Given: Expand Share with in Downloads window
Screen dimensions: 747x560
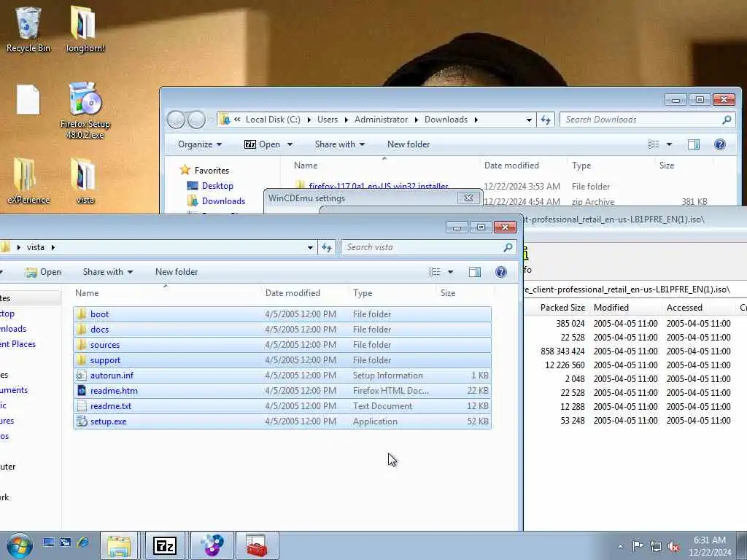Looking at the screenshot, I should [x=340, y=144].
